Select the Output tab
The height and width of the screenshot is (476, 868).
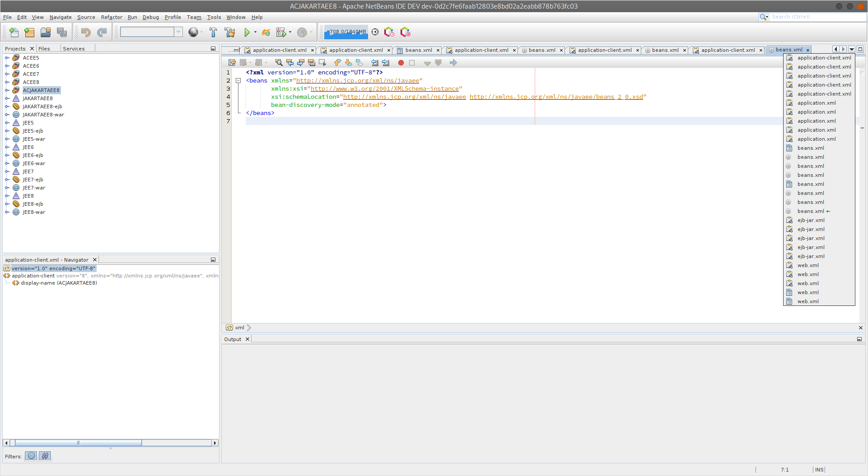click(233, 339)
